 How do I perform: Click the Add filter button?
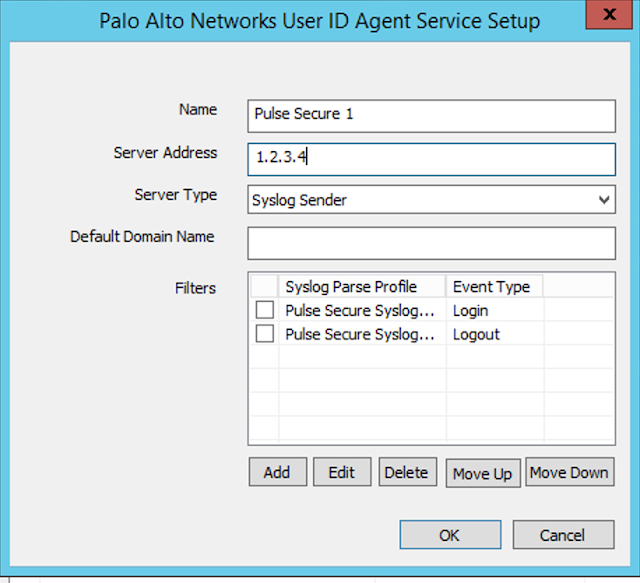coord(278,472)
